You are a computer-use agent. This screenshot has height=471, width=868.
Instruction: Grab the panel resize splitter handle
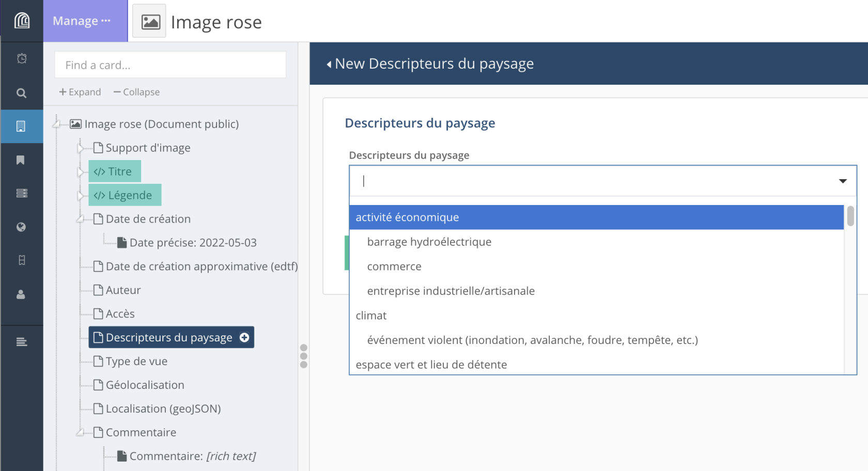(304, 356)
